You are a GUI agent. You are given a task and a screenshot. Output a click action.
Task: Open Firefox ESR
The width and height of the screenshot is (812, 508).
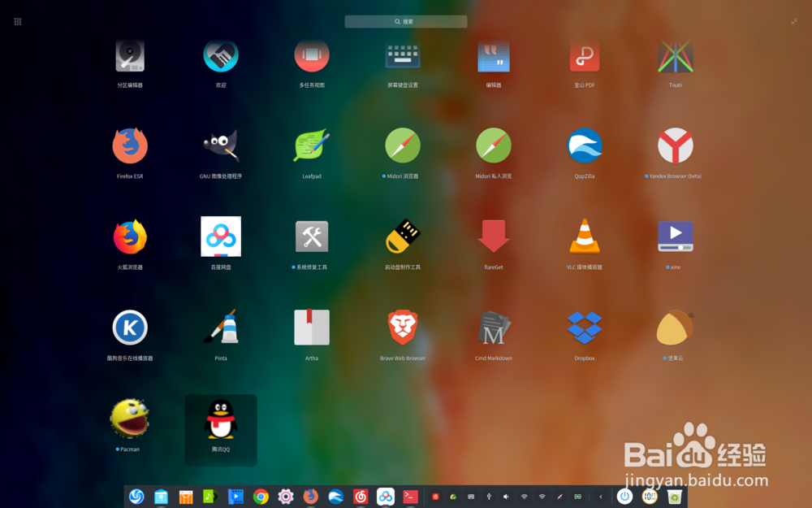(129, 145)
